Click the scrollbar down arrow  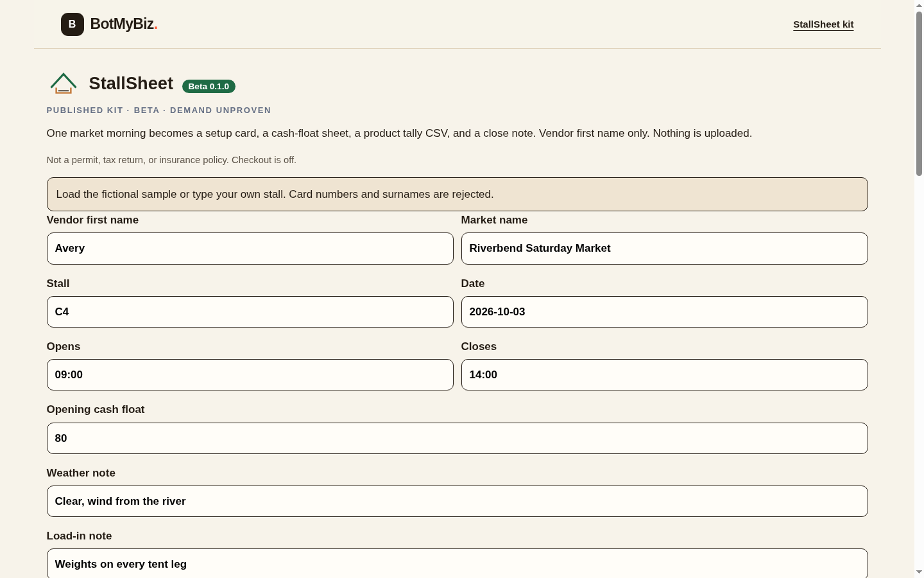tap(919, 572)
